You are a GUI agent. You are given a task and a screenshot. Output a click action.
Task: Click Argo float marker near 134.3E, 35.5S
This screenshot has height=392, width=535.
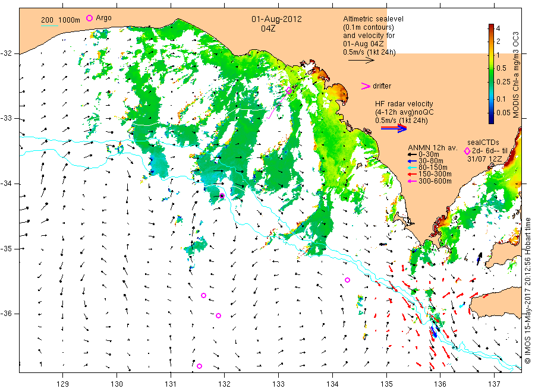point(347,280)
